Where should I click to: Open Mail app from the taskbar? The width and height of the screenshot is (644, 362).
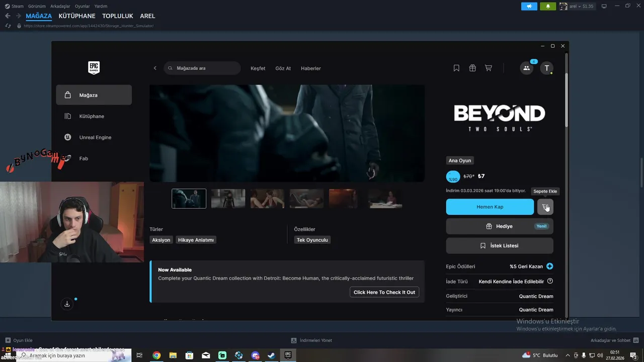[x=206, y=355]
